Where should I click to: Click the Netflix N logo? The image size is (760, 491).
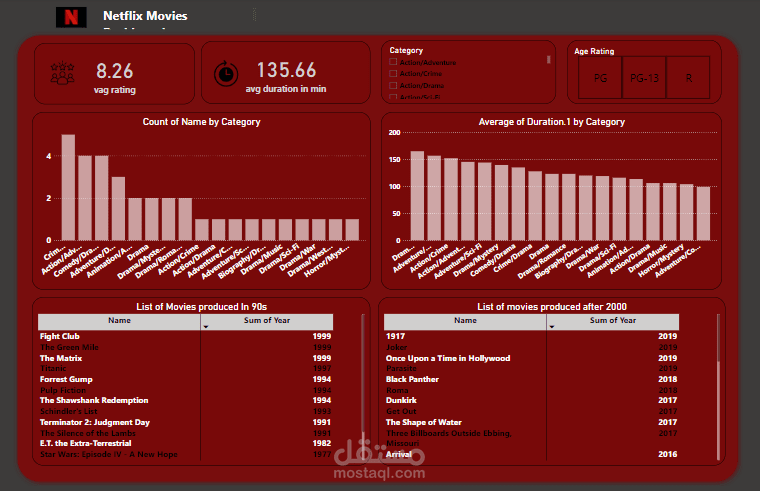pos(71,17)
